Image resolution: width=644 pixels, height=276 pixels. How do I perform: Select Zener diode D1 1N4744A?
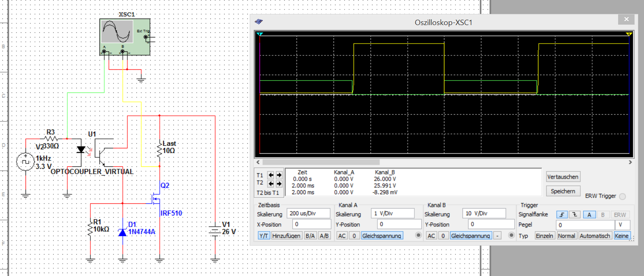click(x=122, y=232)
